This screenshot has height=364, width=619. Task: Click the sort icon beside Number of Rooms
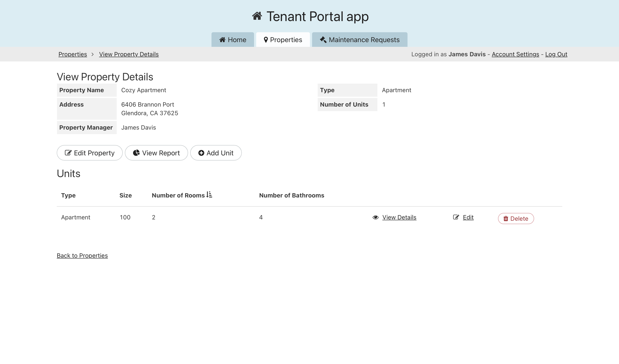point(209,194)
